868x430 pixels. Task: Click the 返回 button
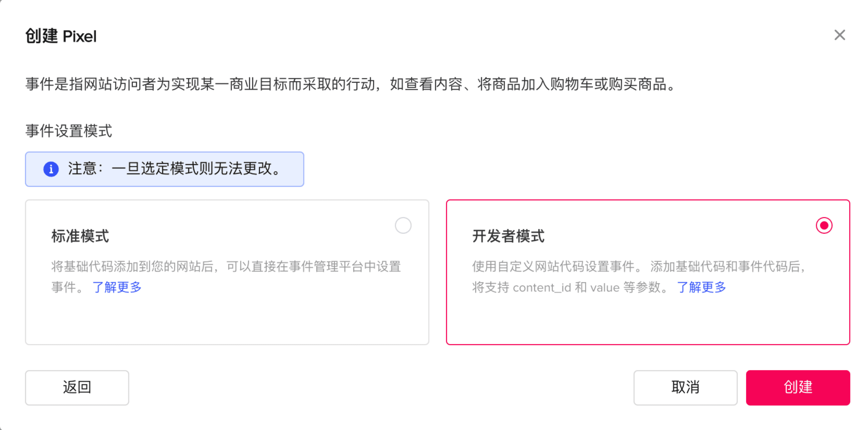[77, 387]
